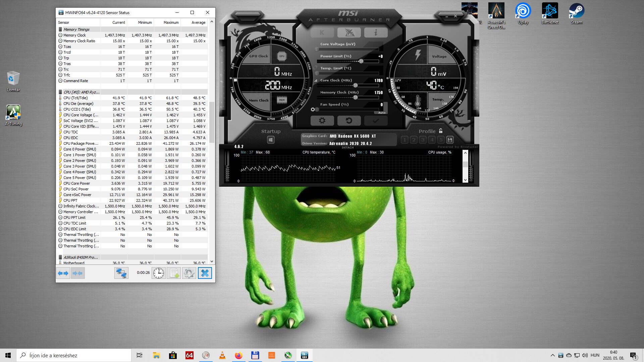Adjust the Core Clock slider handle

[x=355, y=85]
